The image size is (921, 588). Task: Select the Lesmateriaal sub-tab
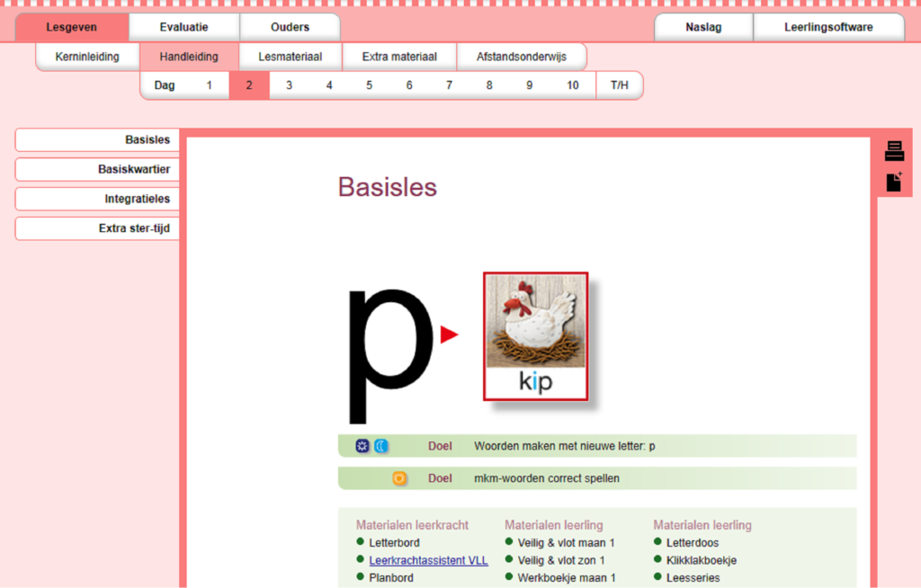click(290, 57)
